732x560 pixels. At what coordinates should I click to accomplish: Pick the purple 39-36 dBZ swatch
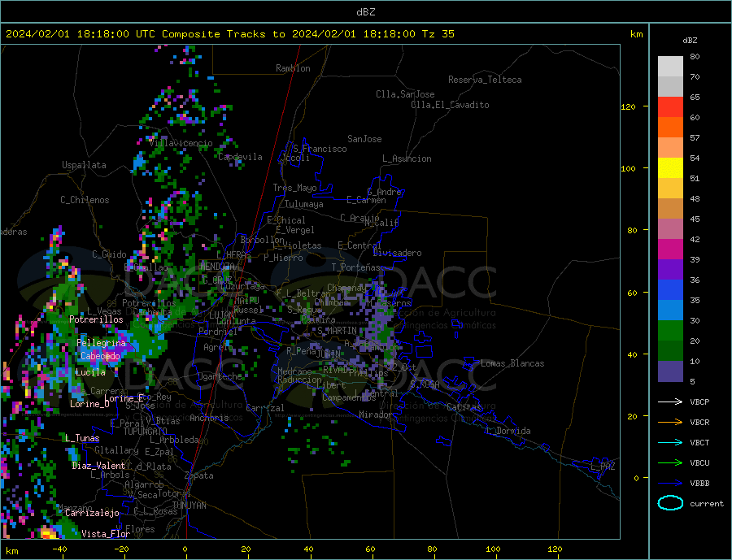[x=670, y=270]
